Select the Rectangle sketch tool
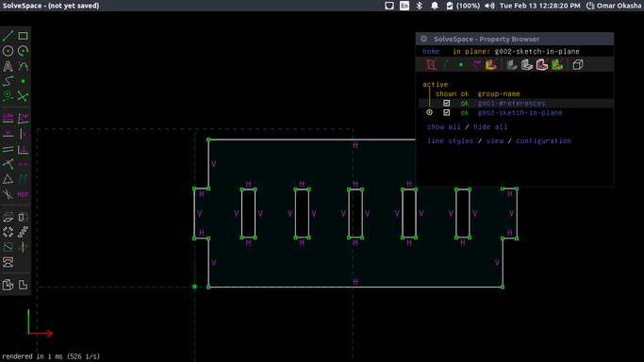Viewport: 644px width, 362px height. (23, 36)
